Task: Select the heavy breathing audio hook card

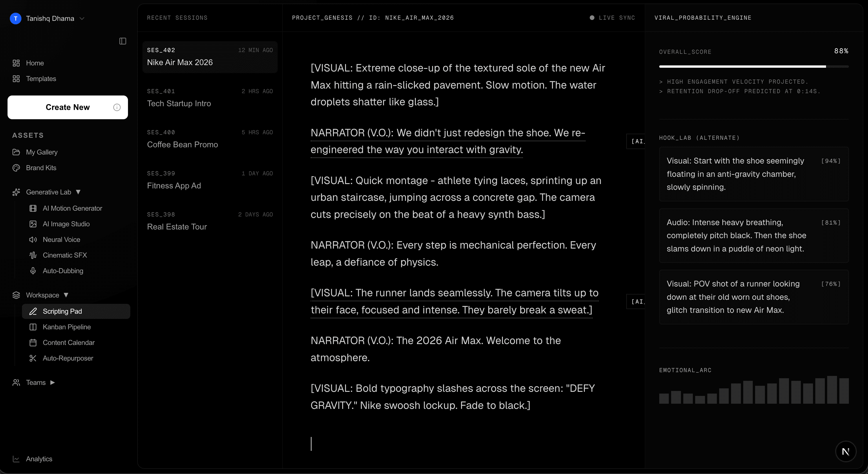Action: point(754,236)
